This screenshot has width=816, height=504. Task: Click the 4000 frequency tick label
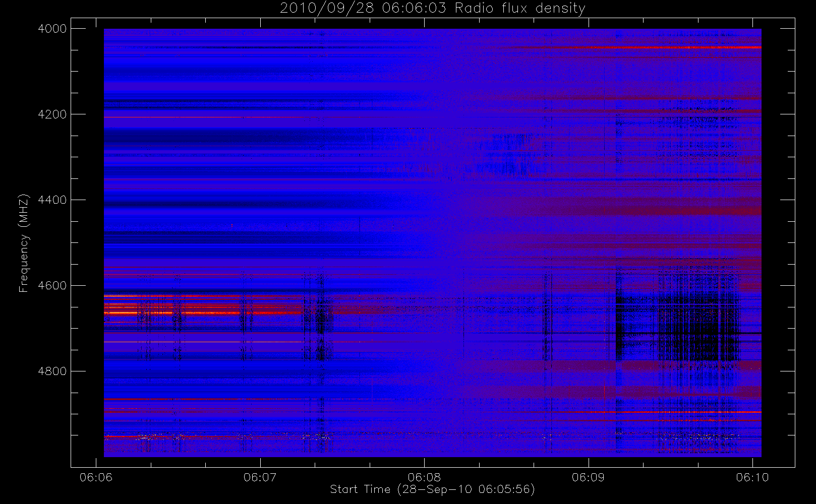[x=52, y=29]
